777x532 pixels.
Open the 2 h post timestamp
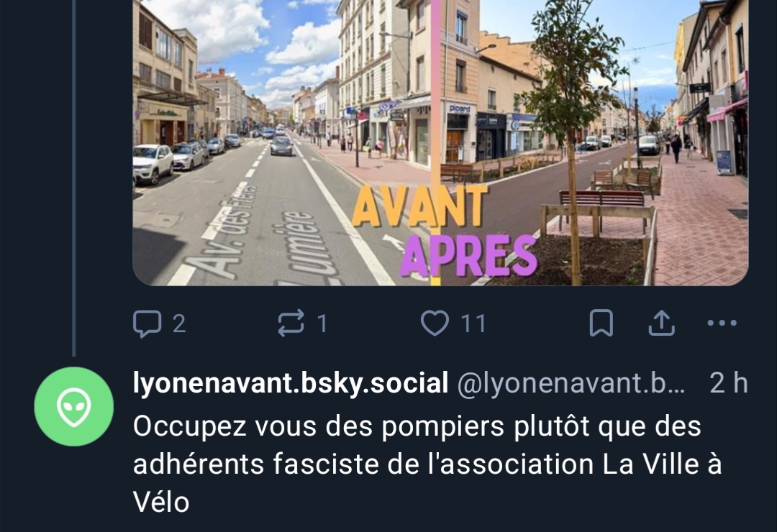pos(728,383)
